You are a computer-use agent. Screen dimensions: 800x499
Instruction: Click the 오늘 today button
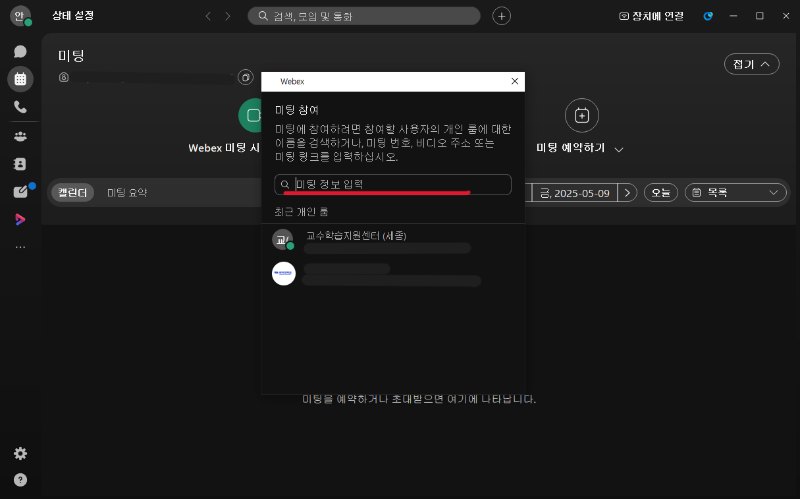coord(661,193)
